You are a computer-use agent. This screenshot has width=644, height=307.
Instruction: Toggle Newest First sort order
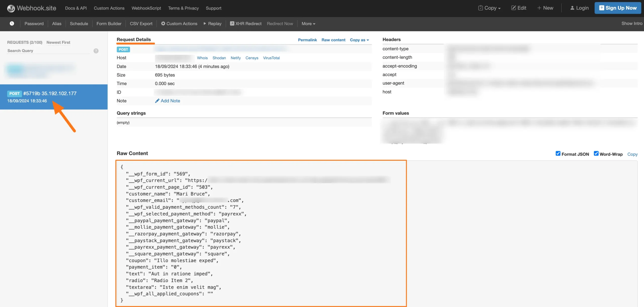pyautogui.click(x=58, y=42)
